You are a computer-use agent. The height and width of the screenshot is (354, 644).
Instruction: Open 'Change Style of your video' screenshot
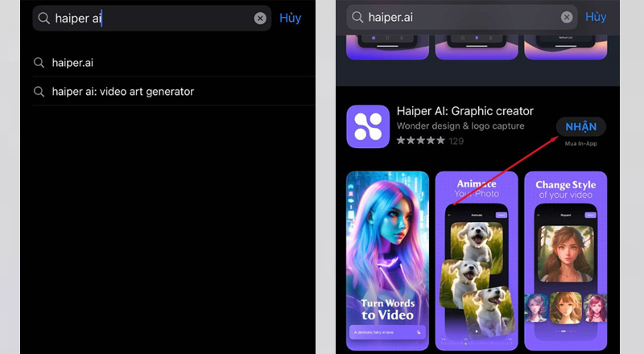point(566,261)
